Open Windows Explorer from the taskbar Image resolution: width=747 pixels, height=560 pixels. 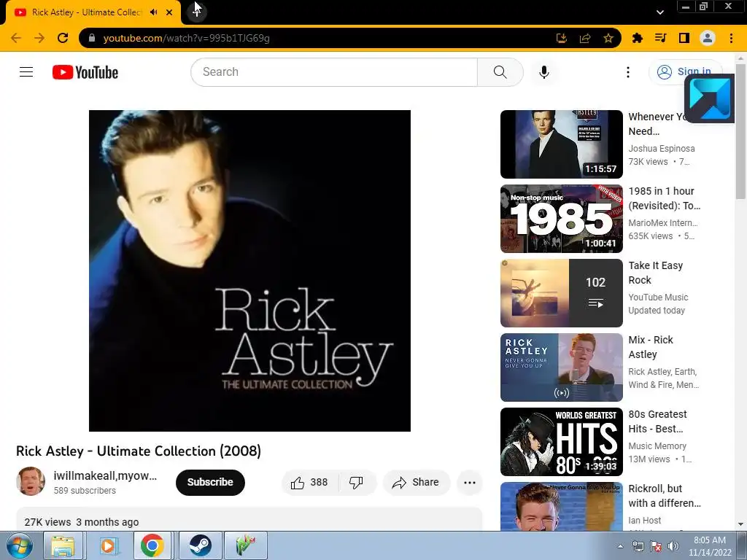[63, 545]
